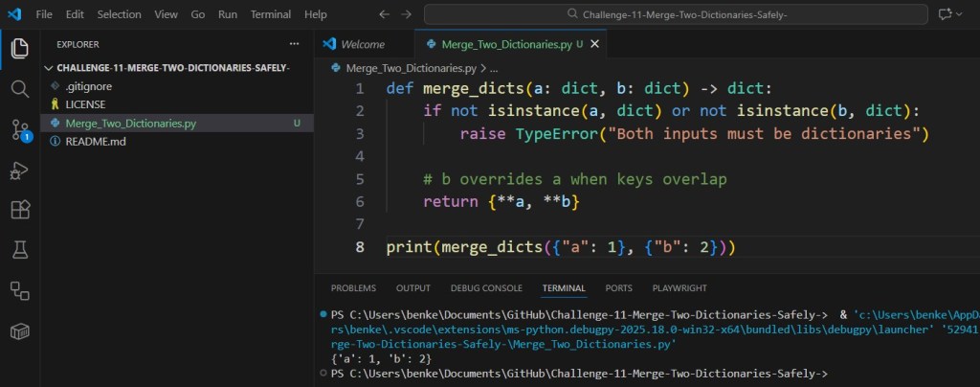Click the raise TypeError code line
The height and width of the screenshot is (387, 980).
pos(695,134)
